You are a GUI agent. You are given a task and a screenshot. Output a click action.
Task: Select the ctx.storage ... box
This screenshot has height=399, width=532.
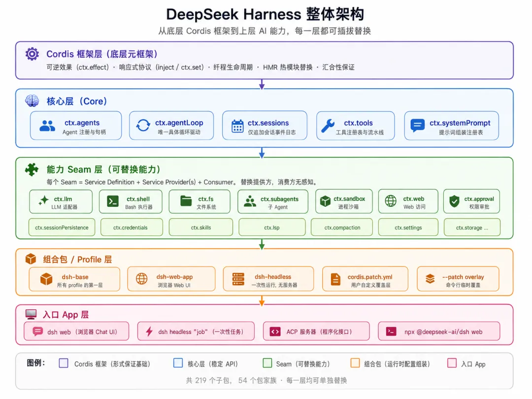(x=472, y=227)
